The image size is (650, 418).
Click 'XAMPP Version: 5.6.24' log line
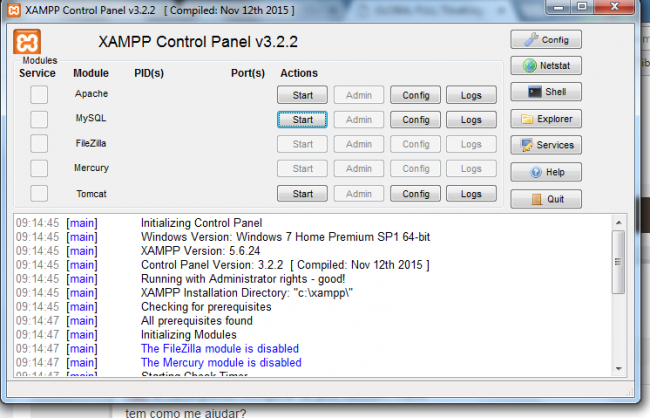pyautogui.click(x=201, y=251)
